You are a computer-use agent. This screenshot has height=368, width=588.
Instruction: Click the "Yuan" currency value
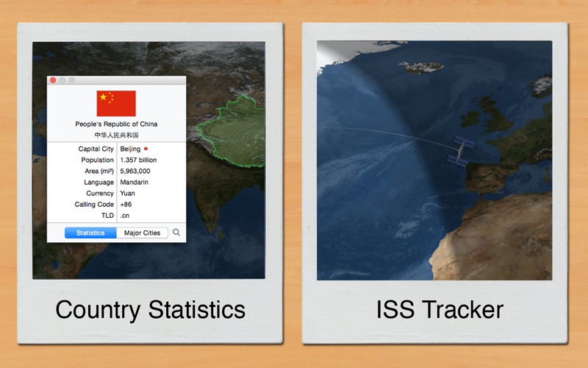tap(127, 194)
